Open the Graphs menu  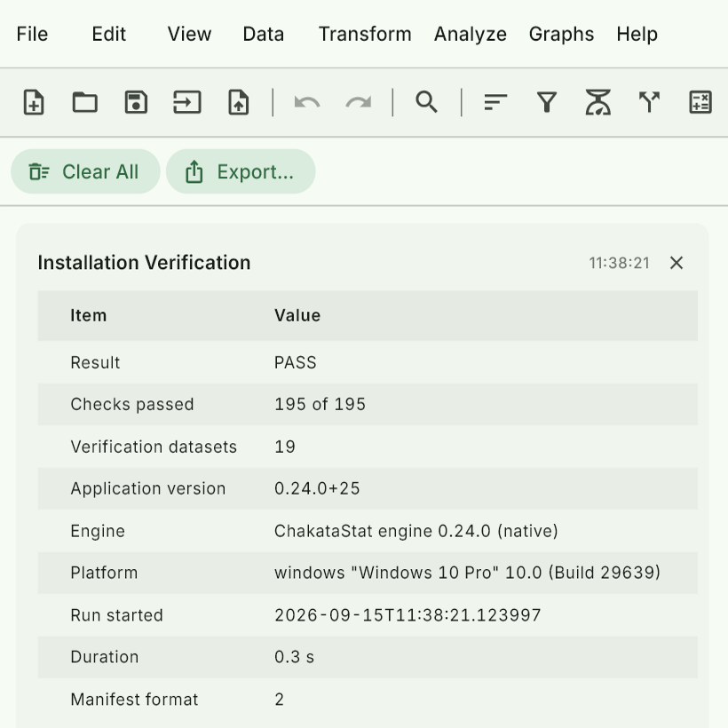pyautogui.click(x=561, y=34)
